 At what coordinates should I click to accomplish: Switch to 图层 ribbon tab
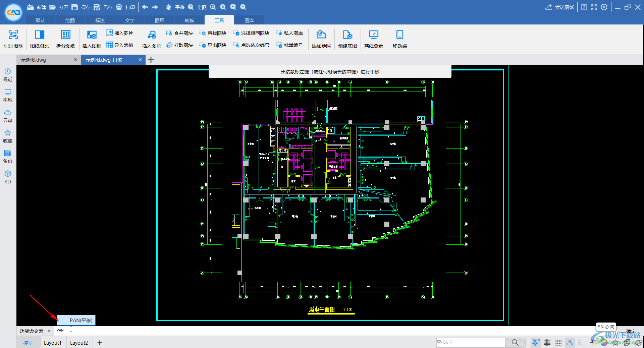(160, 20)
